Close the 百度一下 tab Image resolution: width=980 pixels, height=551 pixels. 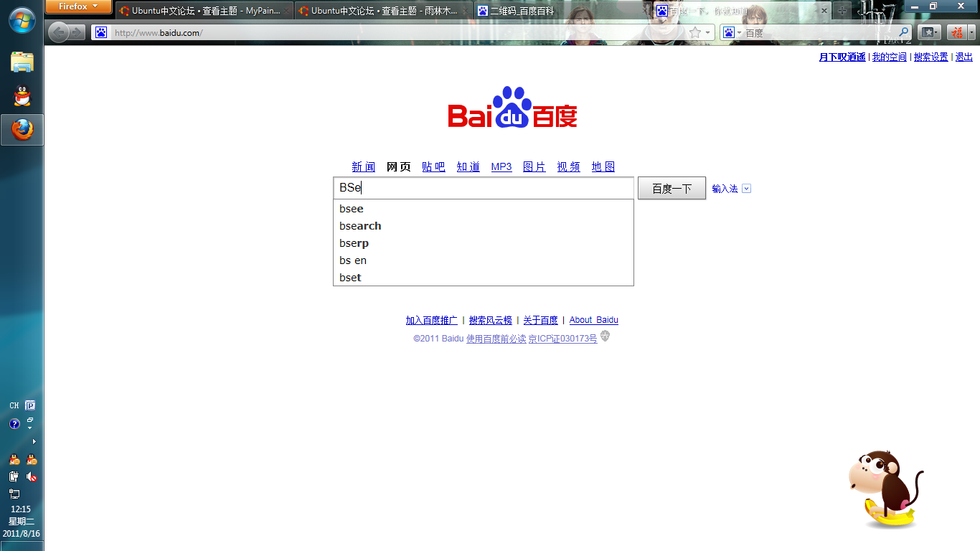click(824, 11)
